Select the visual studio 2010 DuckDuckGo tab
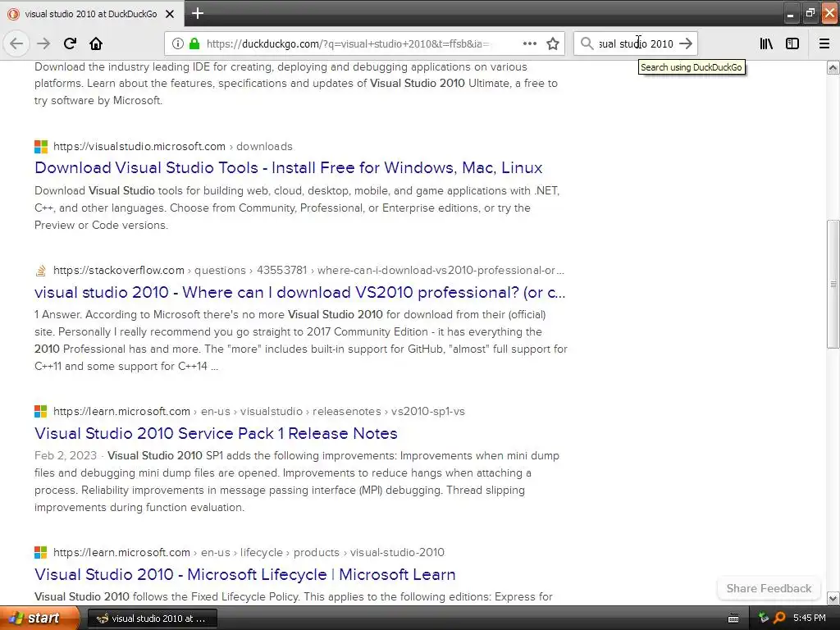Image resolution: width=840 pixels, height=630 pixels. [91, 14]
